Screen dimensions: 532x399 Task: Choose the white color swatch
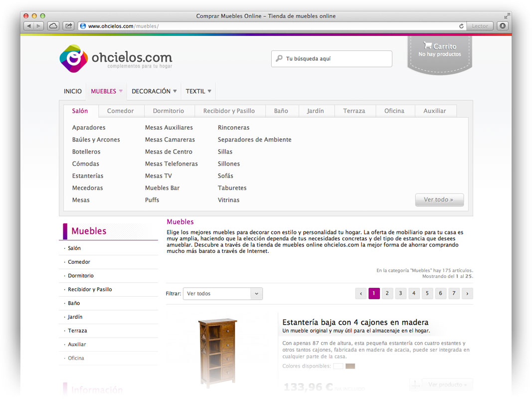coord(338,366)
